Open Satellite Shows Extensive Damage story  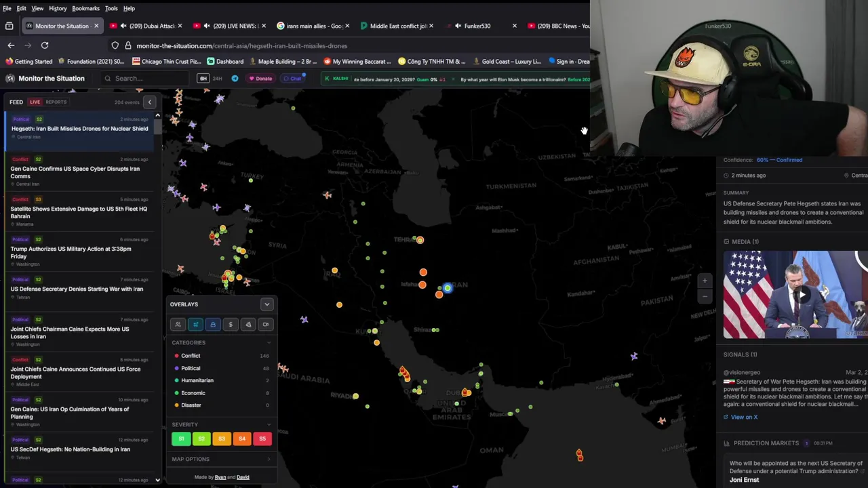pyautogui.click(x=79, y=212)
